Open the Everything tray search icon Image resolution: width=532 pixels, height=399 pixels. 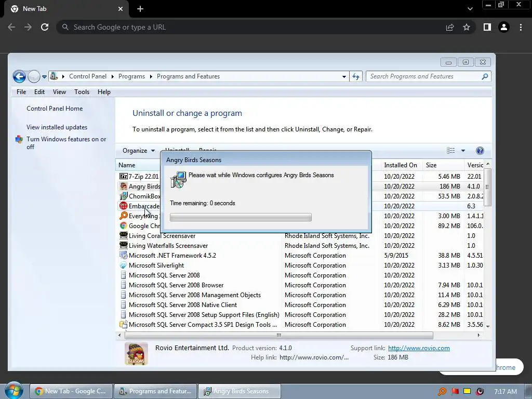442,392
